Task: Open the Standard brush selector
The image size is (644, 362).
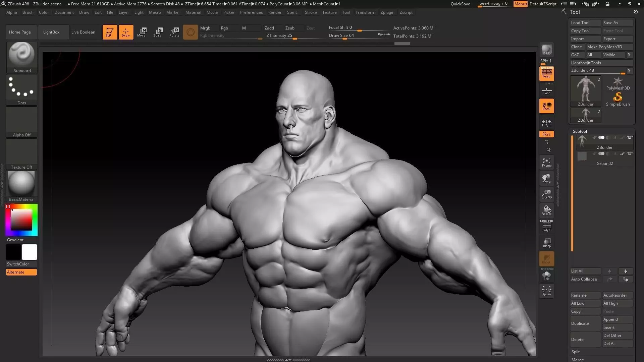Action: 22,57
